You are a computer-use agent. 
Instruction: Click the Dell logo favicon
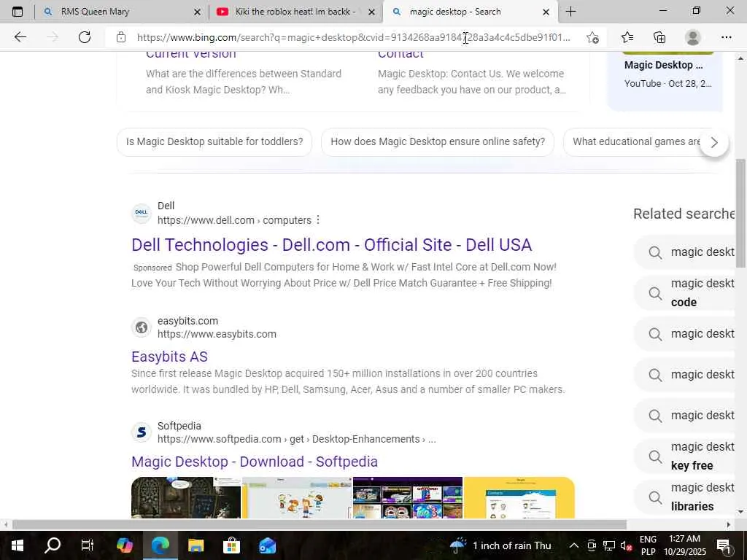pyautogui.click(x=142, y=213)
